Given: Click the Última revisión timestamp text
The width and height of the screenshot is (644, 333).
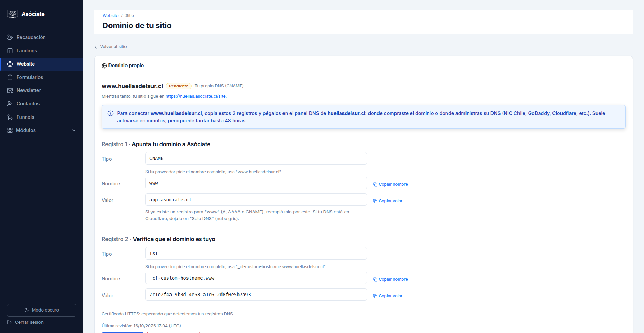Looking at the screenshot, I should pos(142,326).
